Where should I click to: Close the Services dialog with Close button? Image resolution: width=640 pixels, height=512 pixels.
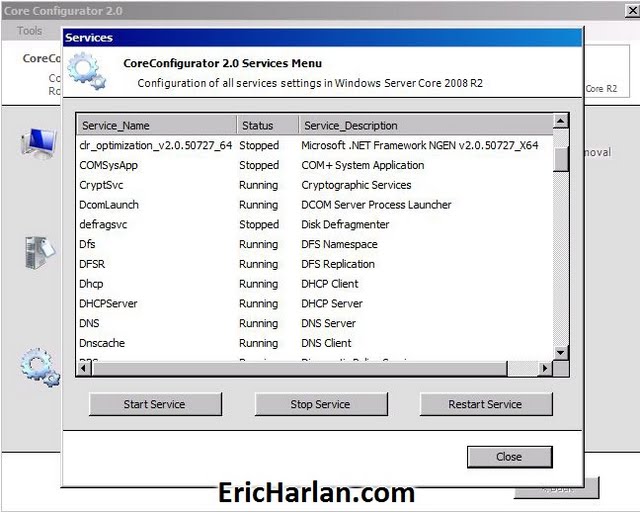[x=509, y=456]
